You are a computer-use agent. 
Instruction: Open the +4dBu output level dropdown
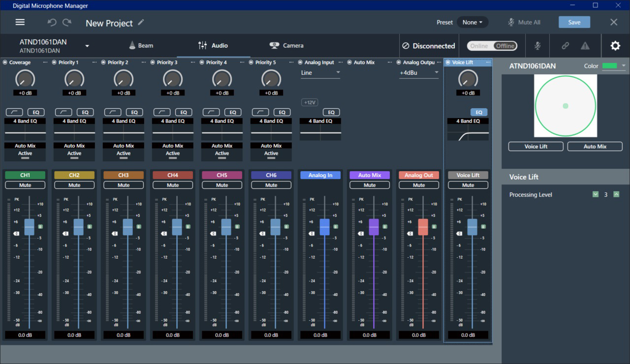coord(419,73)
